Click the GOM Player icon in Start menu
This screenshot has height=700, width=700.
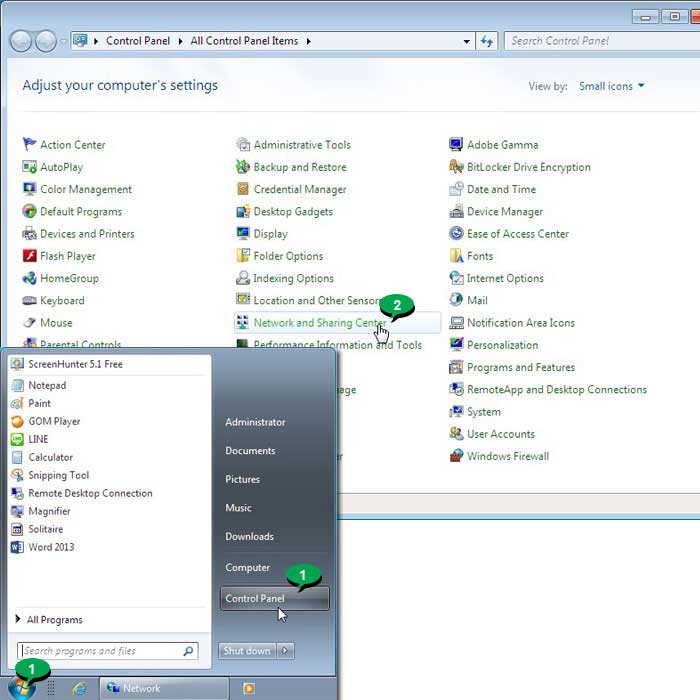coord(17,421)
